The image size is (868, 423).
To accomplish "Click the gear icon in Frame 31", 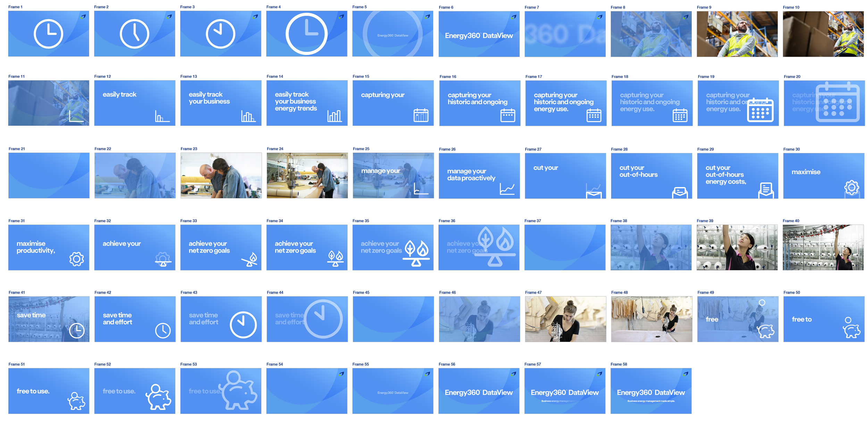I will pyautogui.click(x=76, y=259).
